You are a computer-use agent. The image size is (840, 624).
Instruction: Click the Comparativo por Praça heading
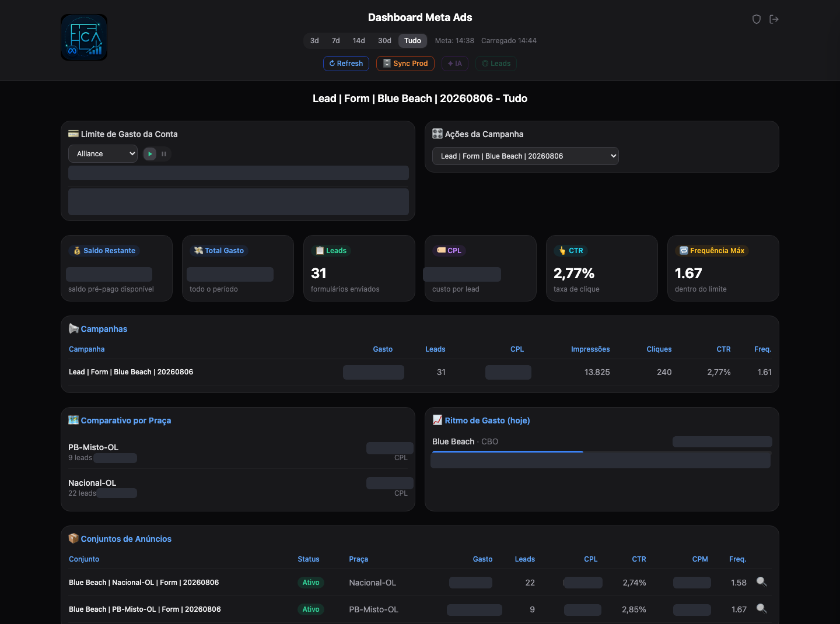point(120,420)
